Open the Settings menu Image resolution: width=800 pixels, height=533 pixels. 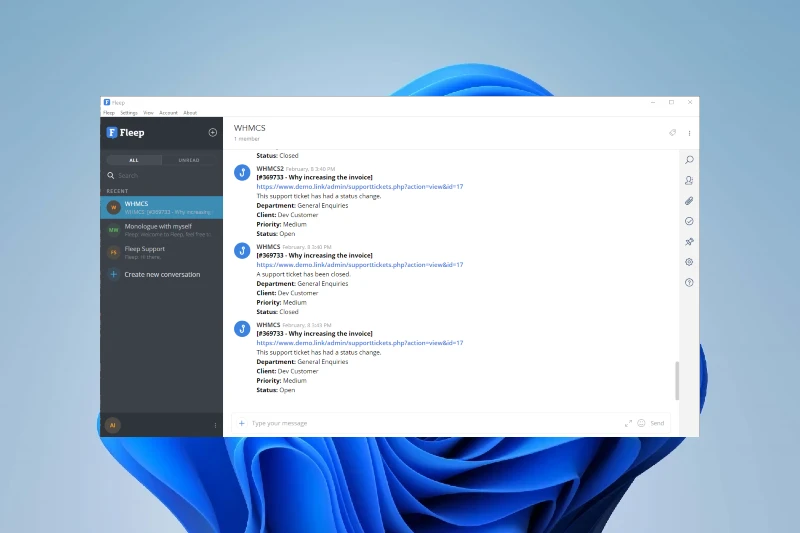coord(129,113)
